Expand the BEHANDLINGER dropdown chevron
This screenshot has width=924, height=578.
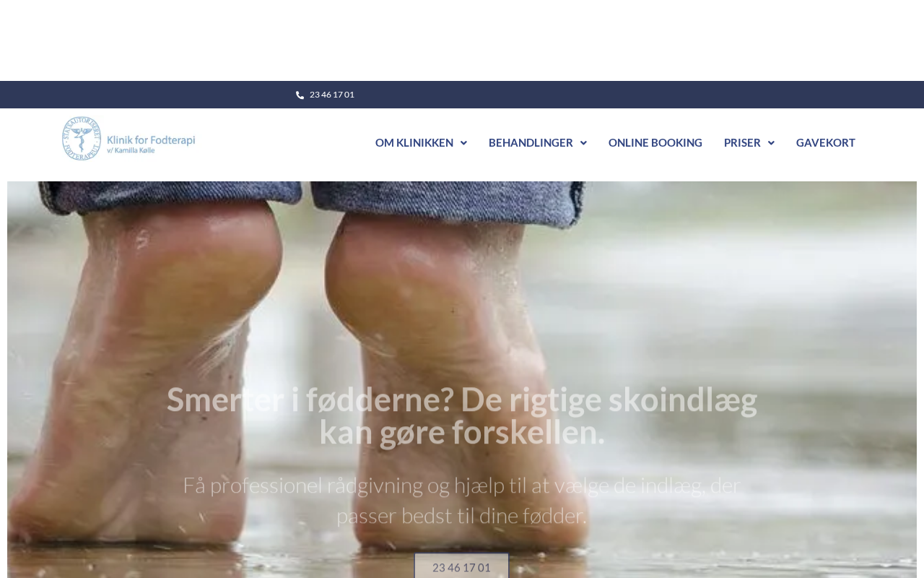(x=583, y=143)
